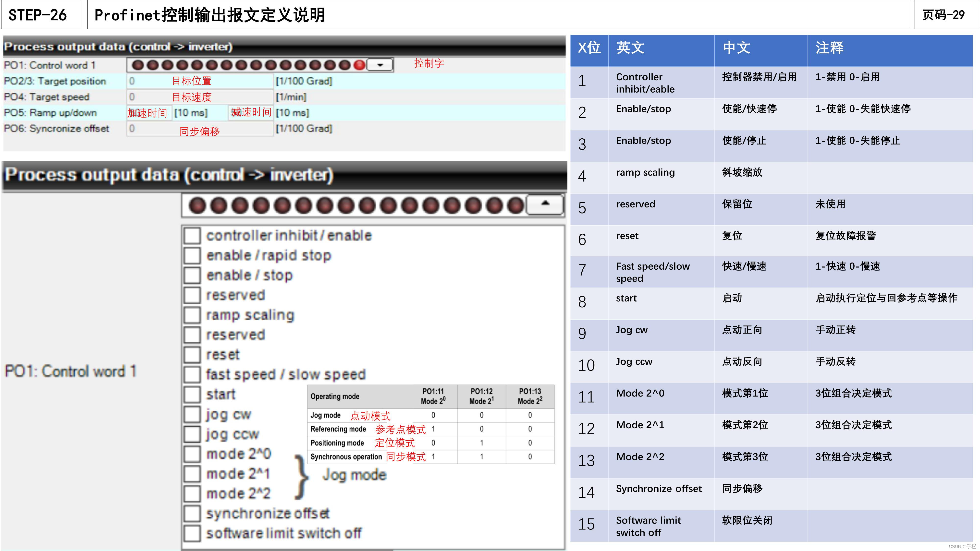Click the 'Jog mode' row in Operating mode table

point(431,415)
